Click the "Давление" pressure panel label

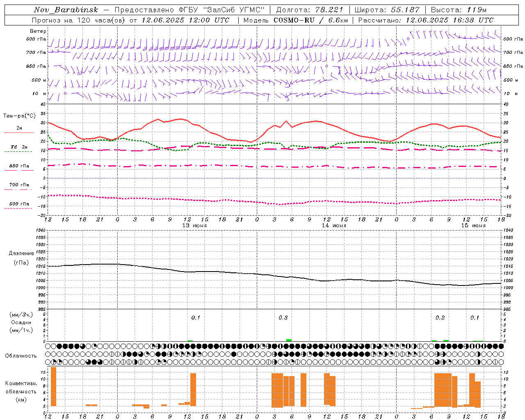(21, 253)
